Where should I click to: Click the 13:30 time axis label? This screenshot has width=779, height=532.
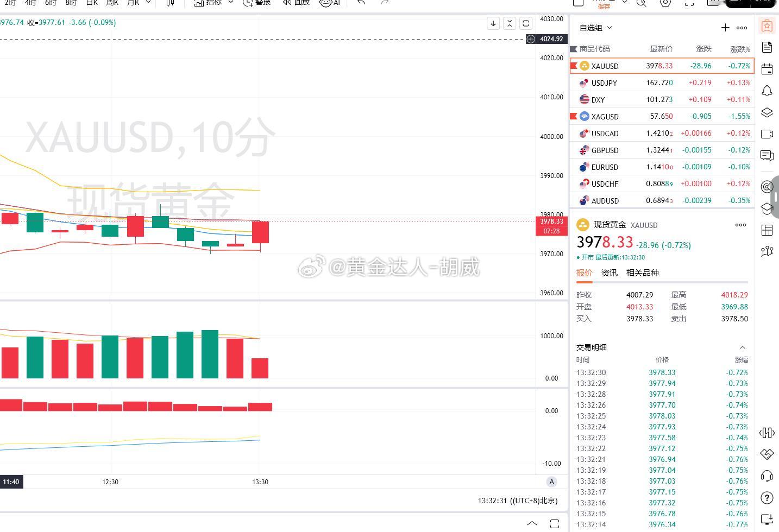click(260, 482)
